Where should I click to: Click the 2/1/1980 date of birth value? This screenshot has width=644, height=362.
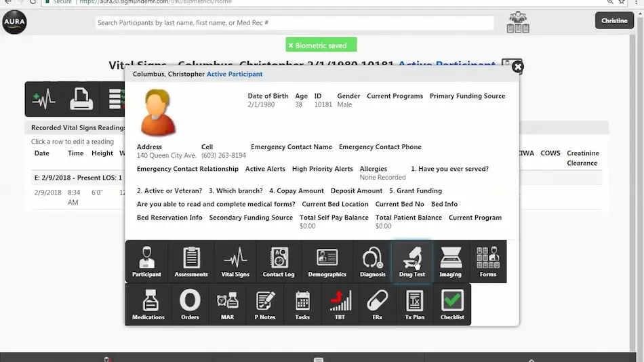(x=261, y=104)
